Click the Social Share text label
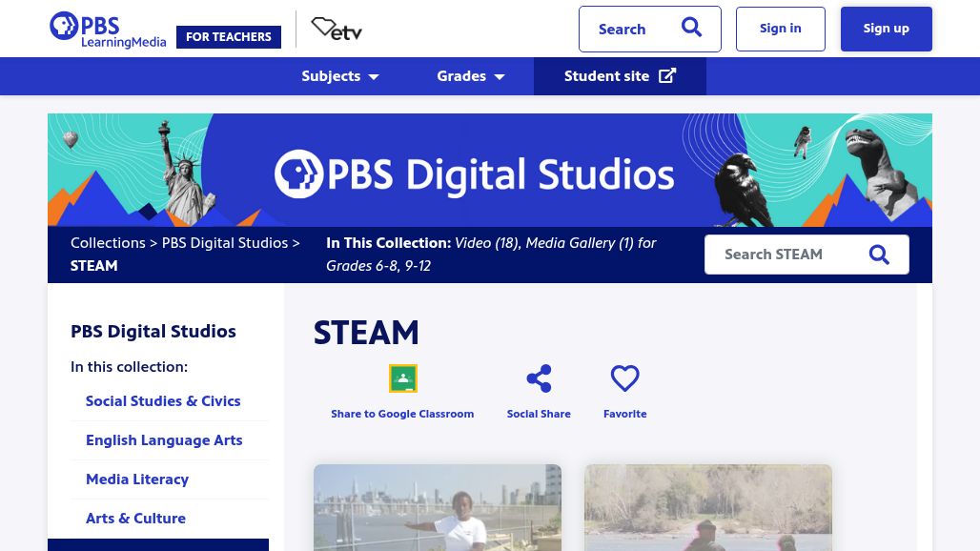 click(539, 414)
